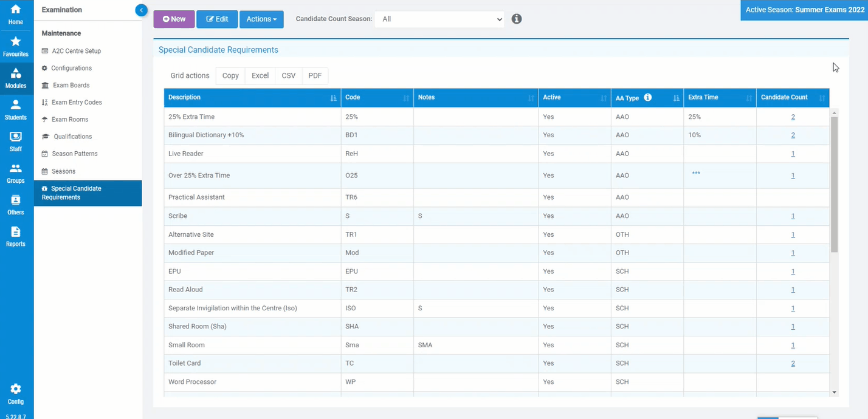868x419 pixels.
Task: Open the Reports section
Action: point(16,236)
